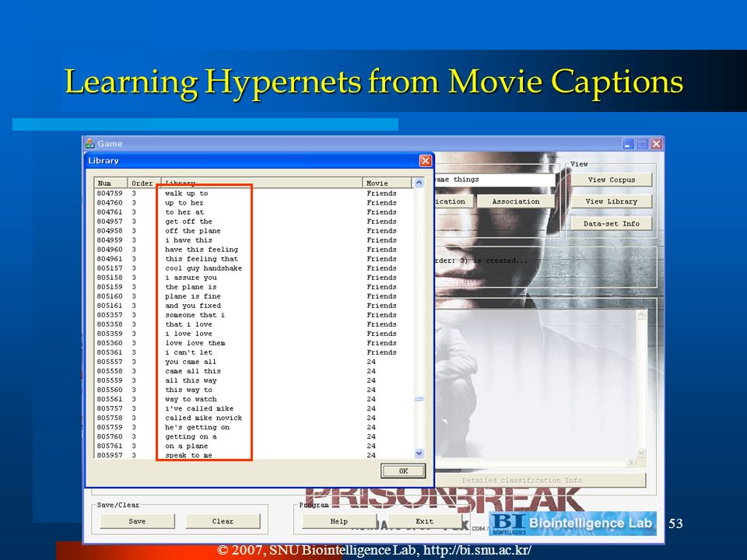Select the row "i've called mike"
747x560 pixels.
tap(254, 408)
